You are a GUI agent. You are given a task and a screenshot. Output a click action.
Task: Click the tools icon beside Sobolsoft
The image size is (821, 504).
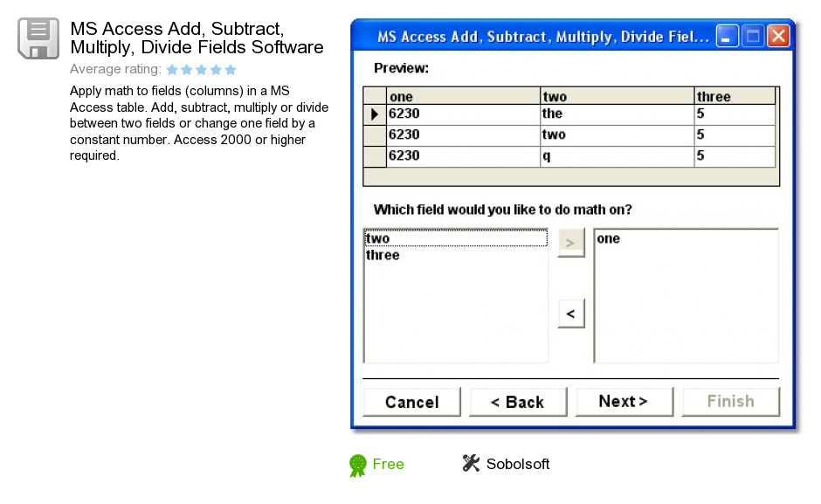[471, 463]
